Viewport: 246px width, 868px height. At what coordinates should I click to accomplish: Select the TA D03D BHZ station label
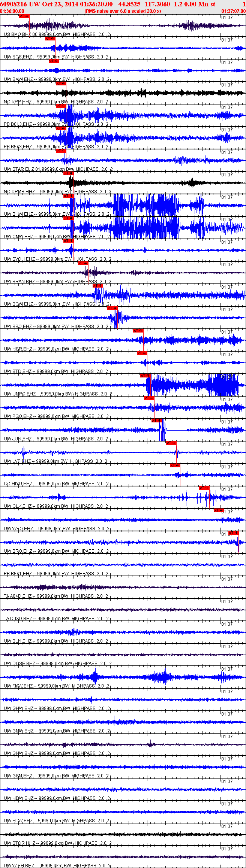(x=56, y=619)
